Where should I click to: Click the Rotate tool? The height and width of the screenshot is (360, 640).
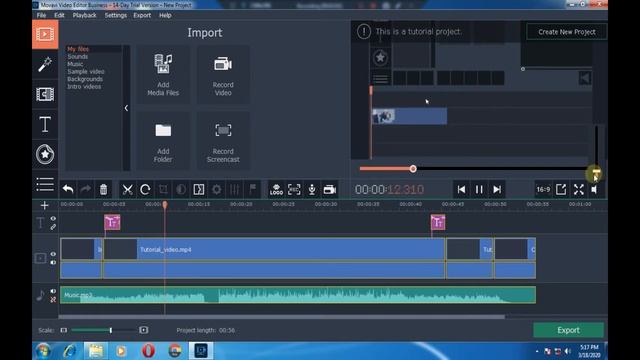click(x=145, y=189)
